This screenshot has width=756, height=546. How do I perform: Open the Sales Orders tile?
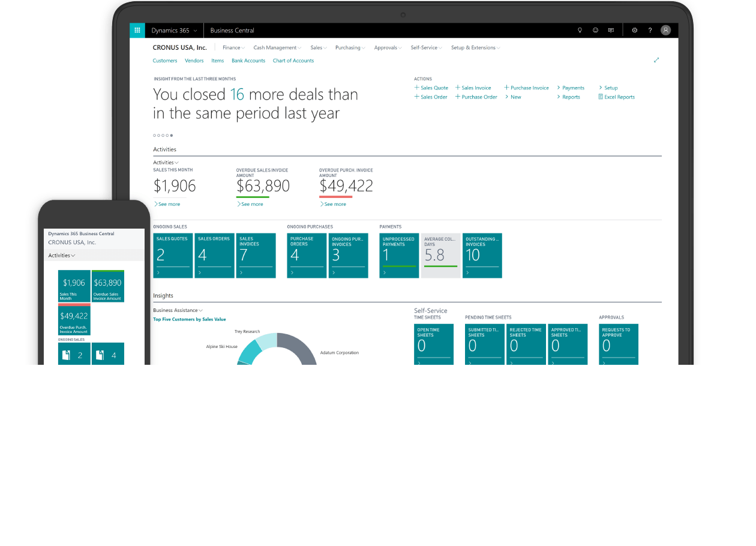tap(214, 256)
